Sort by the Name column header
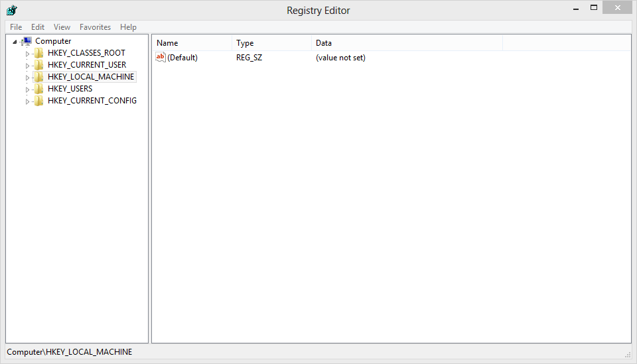The width and height of the screenshot is (637, 364). click(x=192, y=42)
